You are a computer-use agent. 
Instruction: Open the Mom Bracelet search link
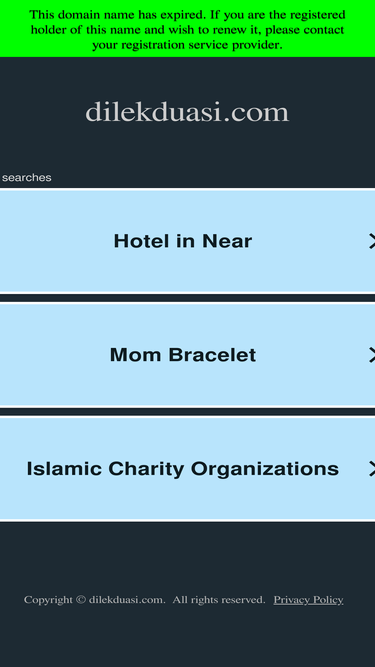pyautogui.click(x=188, y=355)
